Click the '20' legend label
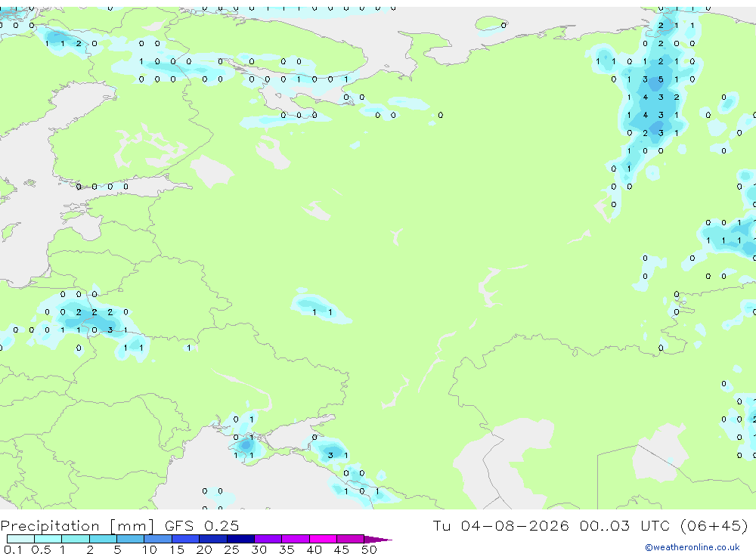756x554 pixels. tap(204, 549)
